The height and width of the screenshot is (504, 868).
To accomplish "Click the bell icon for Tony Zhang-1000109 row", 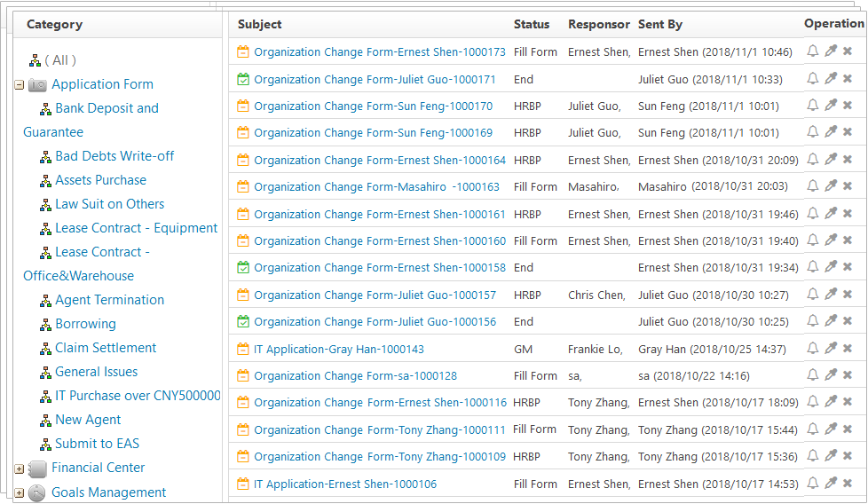I will pos(812,456).
